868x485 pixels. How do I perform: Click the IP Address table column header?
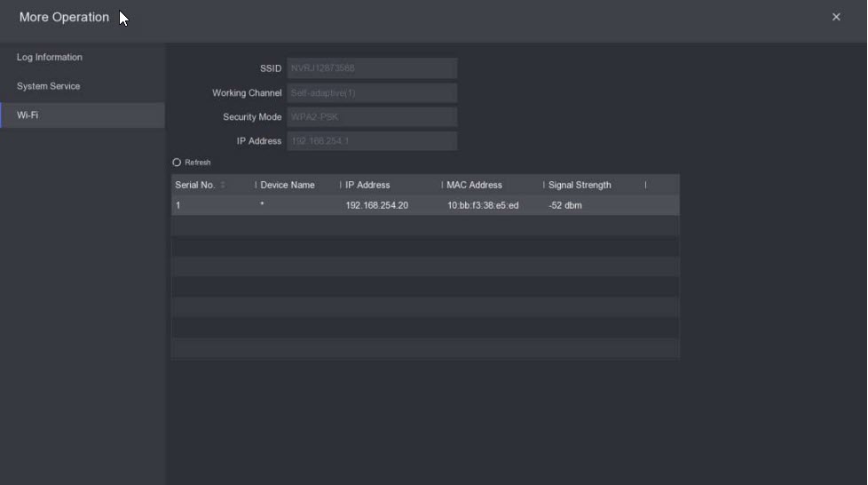point(367,185)
